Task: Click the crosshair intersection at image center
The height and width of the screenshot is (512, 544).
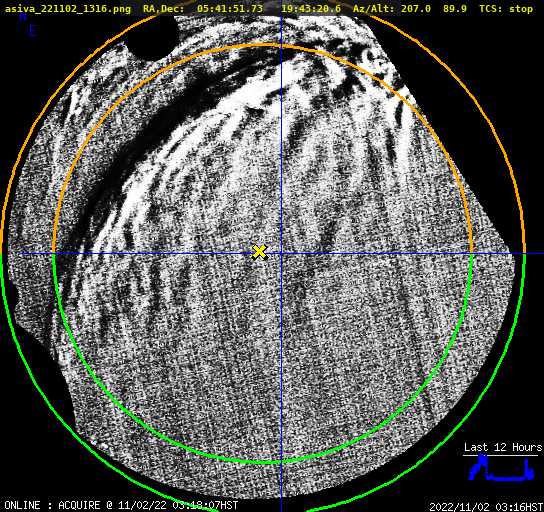Action: pos(281,254)
